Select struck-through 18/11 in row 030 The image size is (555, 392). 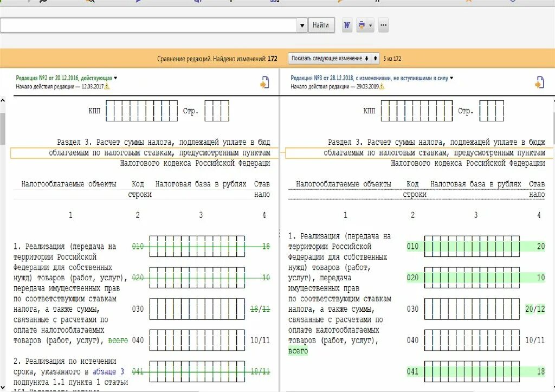(260, 309)
